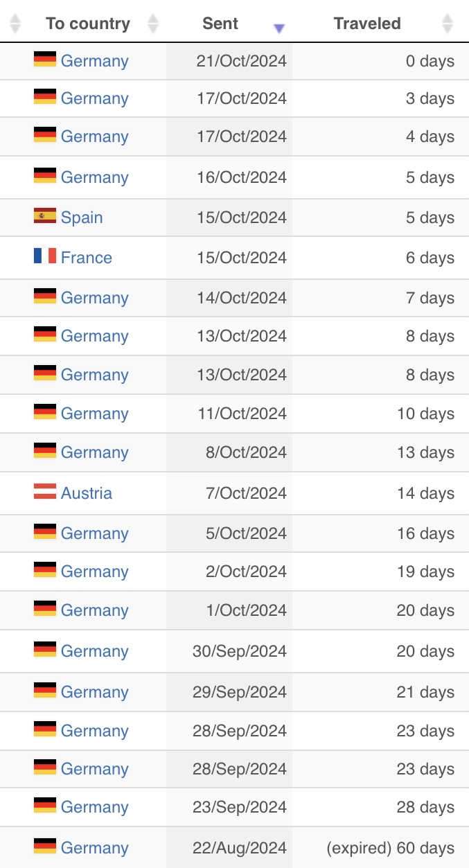Open Germany link in the expired 60 days row
Viewport: 469px width, 868px height.
pos(95,848)
